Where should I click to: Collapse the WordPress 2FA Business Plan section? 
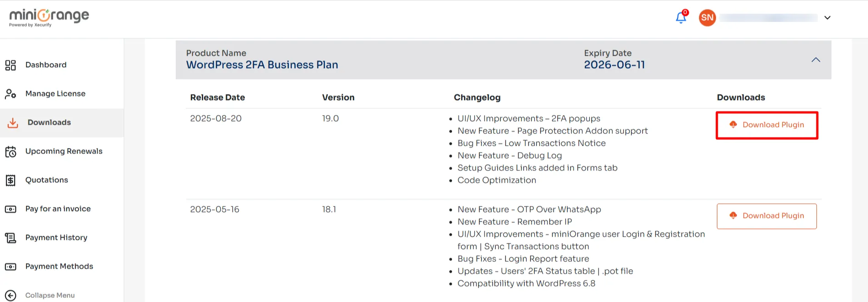coord(815,60)
